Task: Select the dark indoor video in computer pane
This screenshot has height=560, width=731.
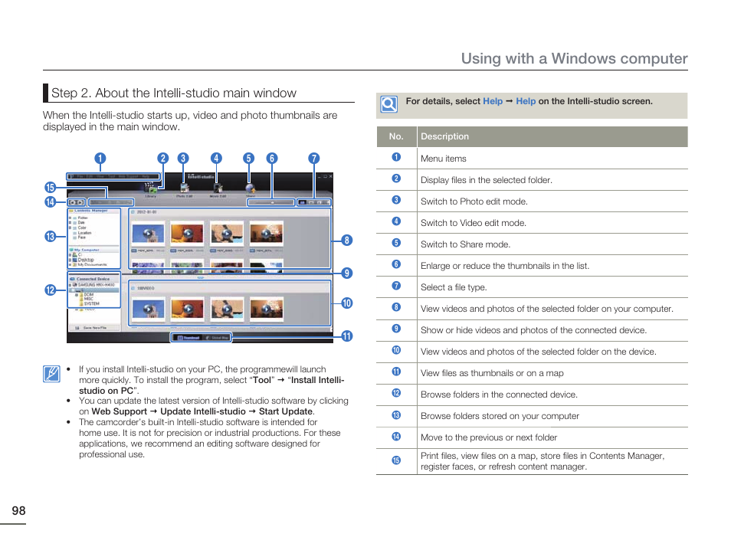Action: point(266,234)
